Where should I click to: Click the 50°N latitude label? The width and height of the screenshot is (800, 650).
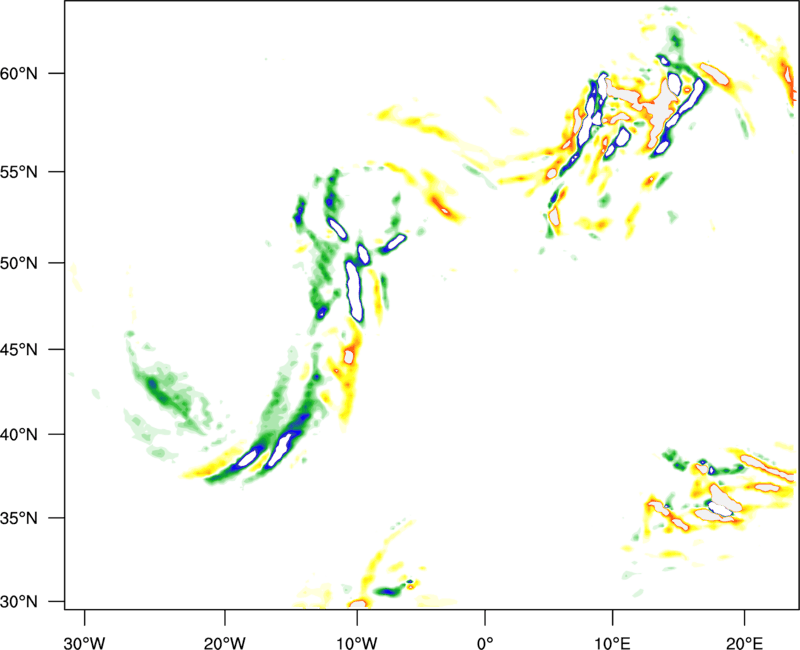(18, 263)
